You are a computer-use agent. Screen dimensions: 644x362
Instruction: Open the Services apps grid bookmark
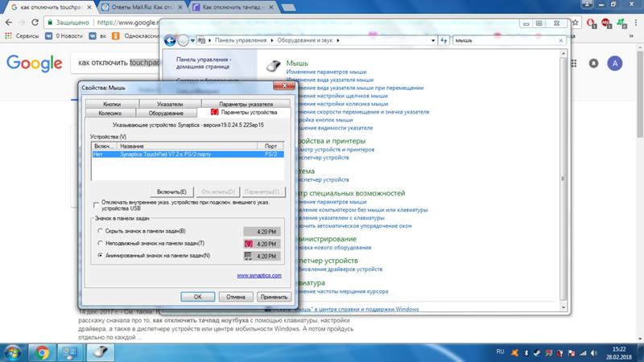[8, 36]
